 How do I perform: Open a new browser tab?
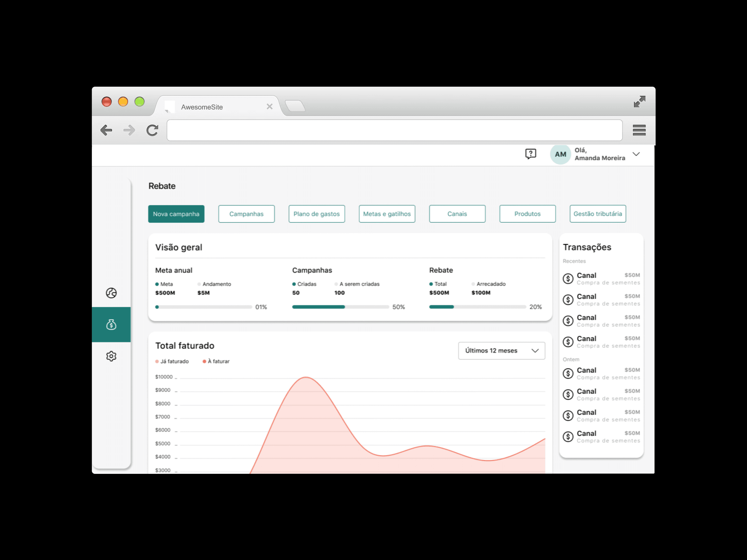[295, 106]
